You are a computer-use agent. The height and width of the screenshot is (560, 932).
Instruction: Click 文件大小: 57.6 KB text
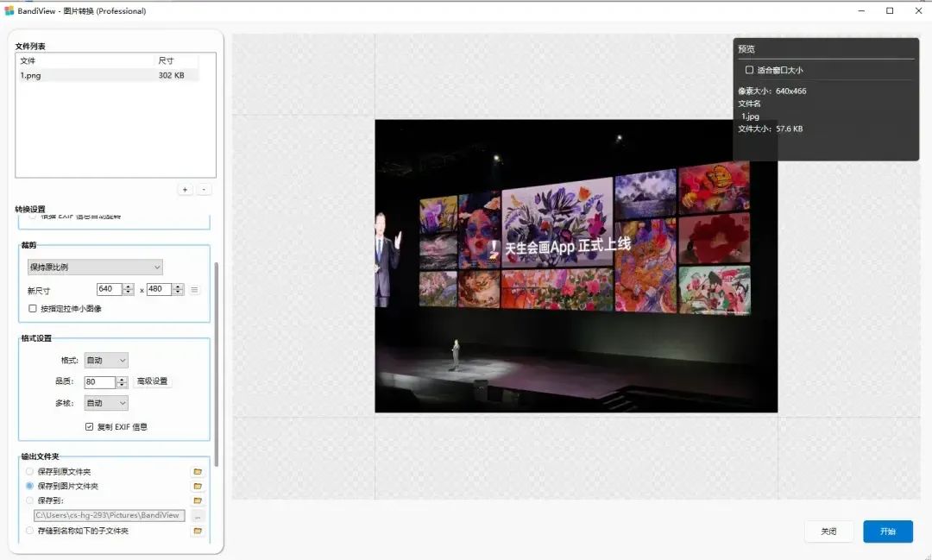[x=771, y=129]
